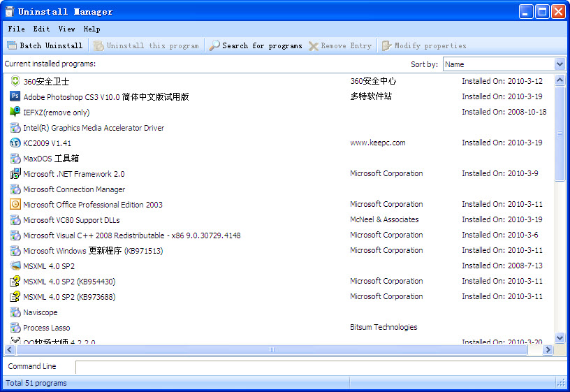The image size is (570, 392).
Task: Click publisher www.keepc.com text
Action: [378, 143]
